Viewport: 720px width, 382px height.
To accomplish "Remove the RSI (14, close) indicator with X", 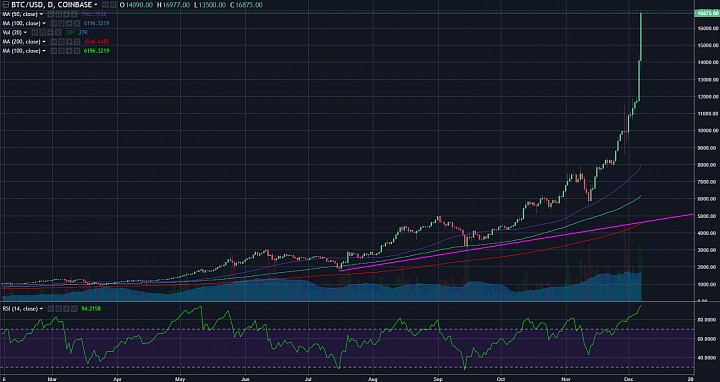I will coord(74,309).
